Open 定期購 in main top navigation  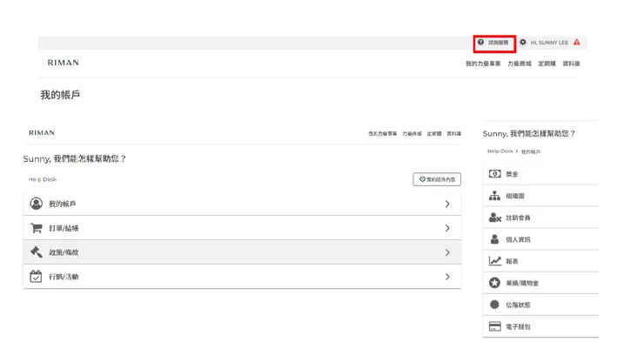click(547, 64)
